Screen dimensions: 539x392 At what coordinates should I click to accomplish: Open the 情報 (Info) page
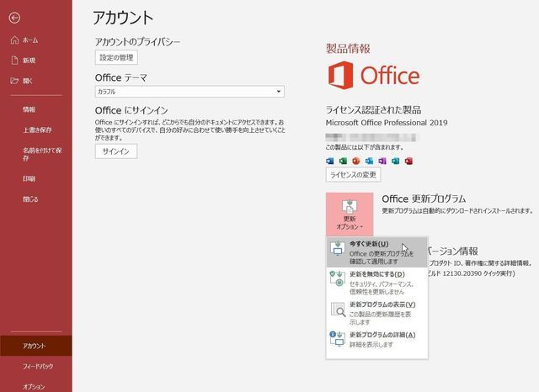click(x=29, y=109)
